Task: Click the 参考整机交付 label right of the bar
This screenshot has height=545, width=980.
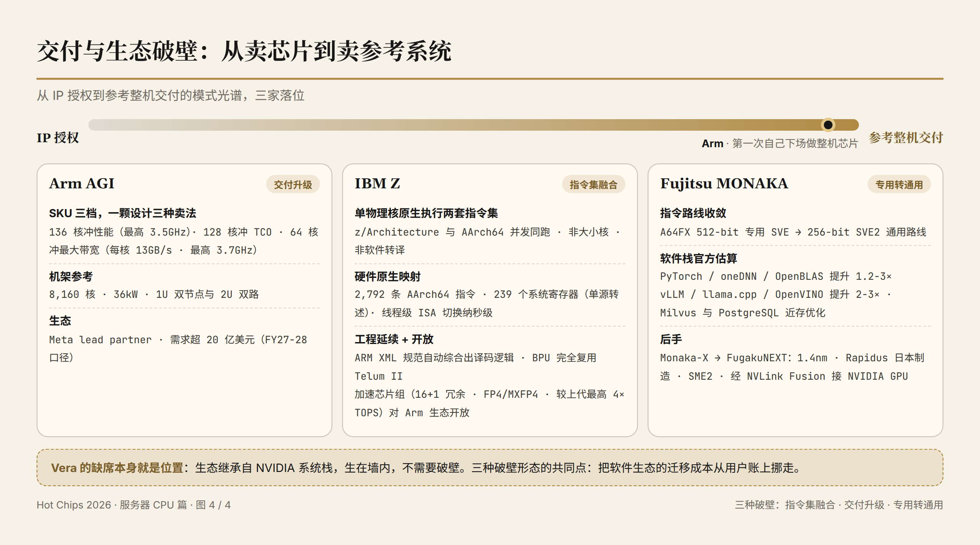Action: 906,138
